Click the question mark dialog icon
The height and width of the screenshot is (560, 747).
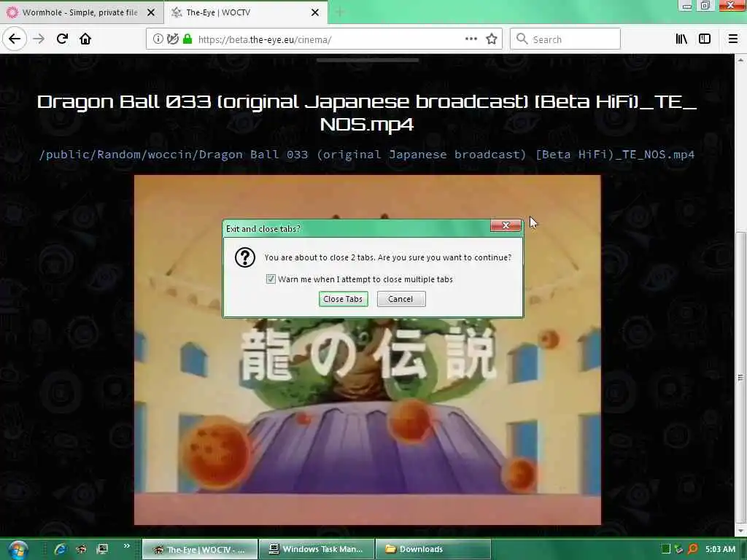click(x=245, y=257)
